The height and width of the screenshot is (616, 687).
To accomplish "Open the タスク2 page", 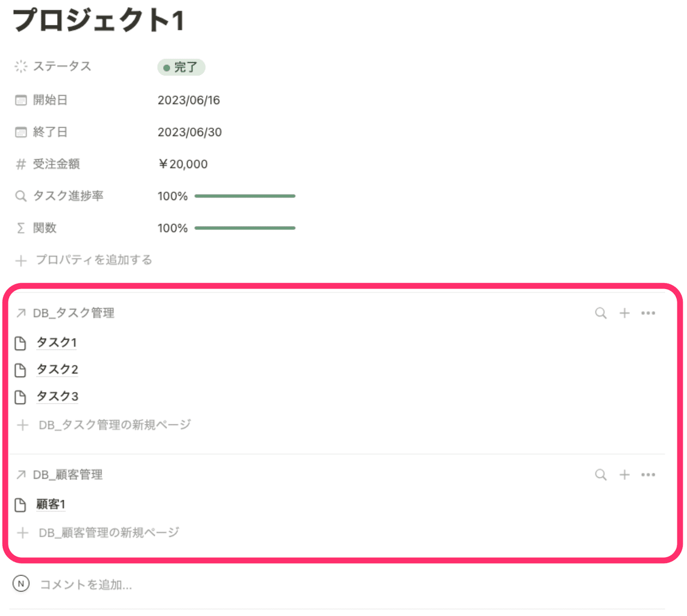I will [57, 369].
